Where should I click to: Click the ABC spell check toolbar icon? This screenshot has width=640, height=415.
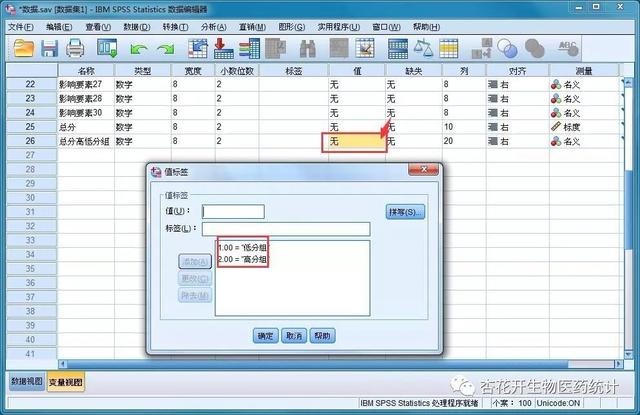pos(569,48)
